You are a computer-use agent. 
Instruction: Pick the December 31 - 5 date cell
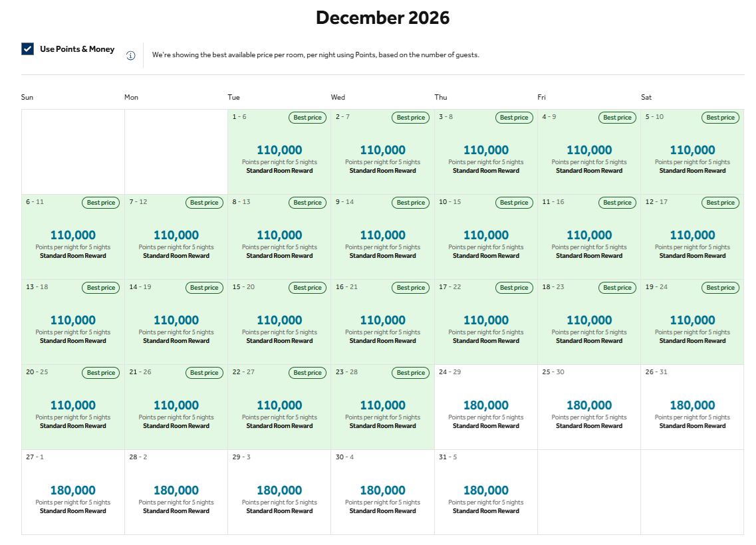[x=486, y=492]
